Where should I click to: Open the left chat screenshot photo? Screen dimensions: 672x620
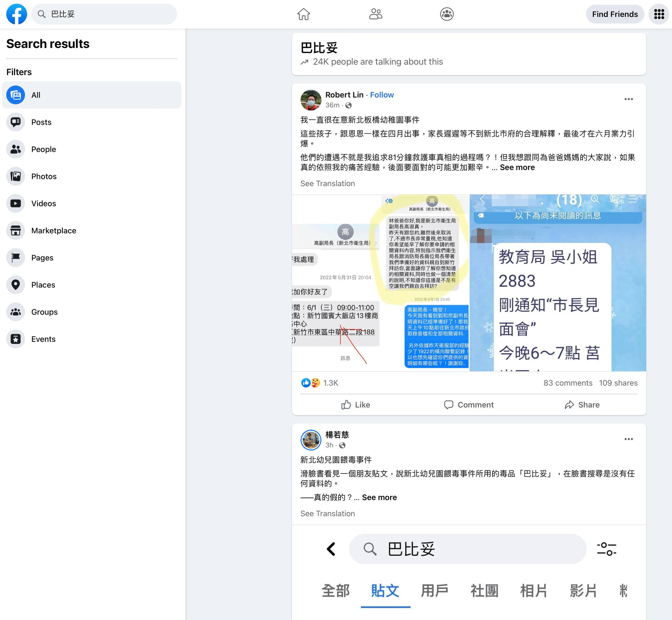[380, 283]
